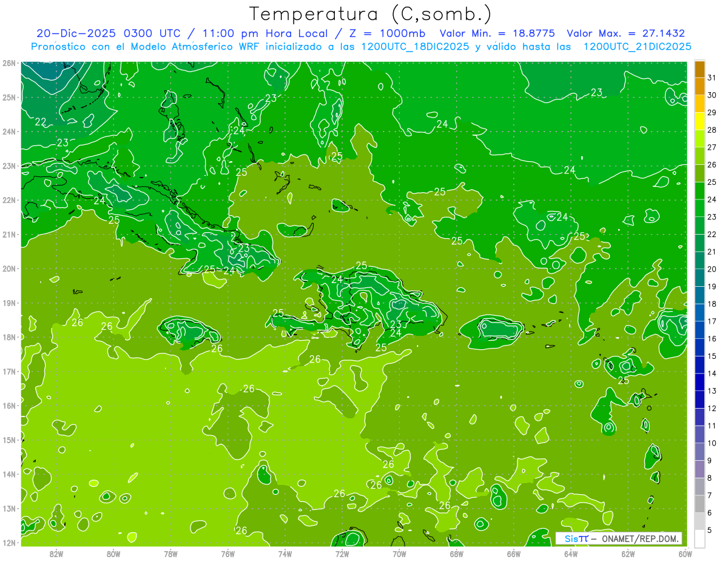The width and height of the screenshot is (728, 562).
Task: Pick the yellow swatch between 28 and 29
Action: point(699,121)
